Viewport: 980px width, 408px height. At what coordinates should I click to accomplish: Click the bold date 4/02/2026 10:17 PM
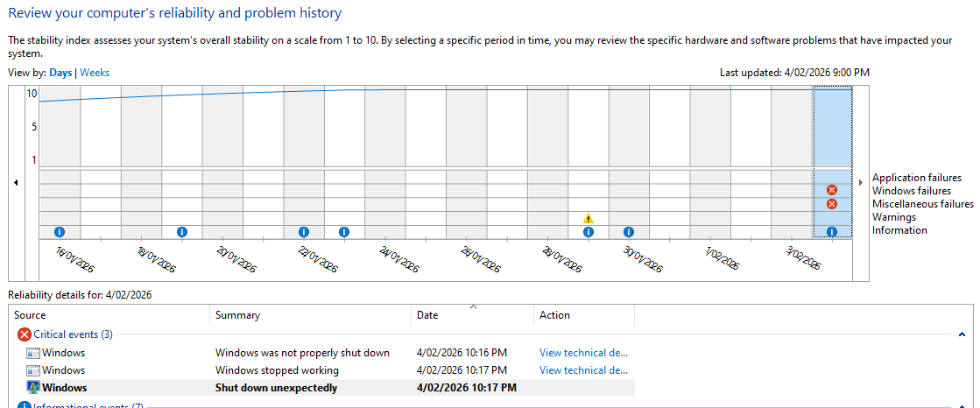[x=466, y=388]
